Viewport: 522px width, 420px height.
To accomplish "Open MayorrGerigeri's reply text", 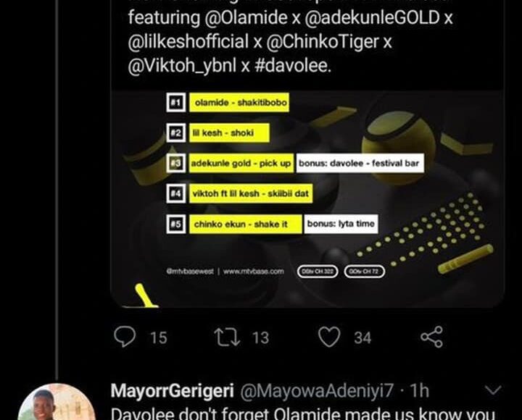I will 303,413.
